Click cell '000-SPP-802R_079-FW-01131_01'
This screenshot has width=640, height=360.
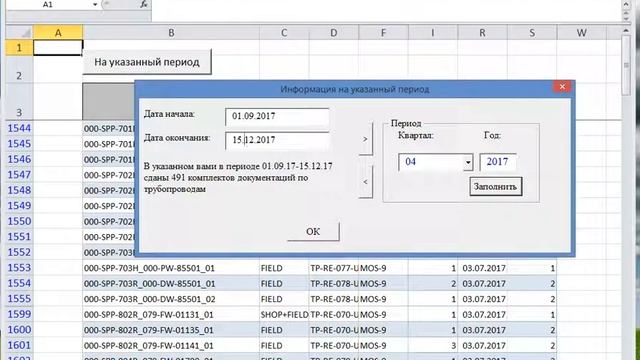171,315
